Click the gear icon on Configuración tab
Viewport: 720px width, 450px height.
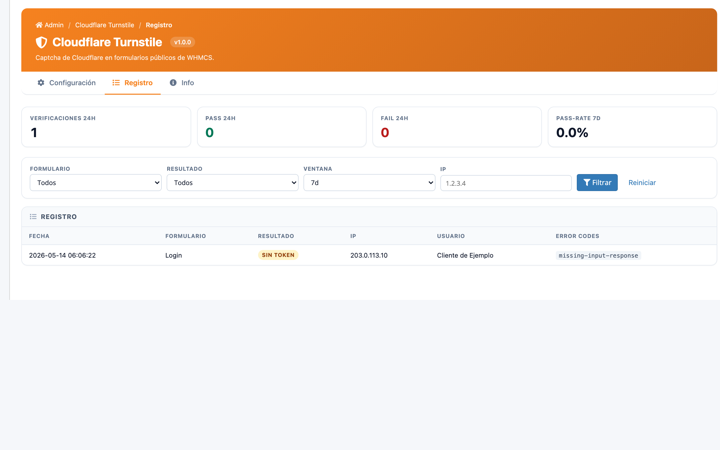41,83
